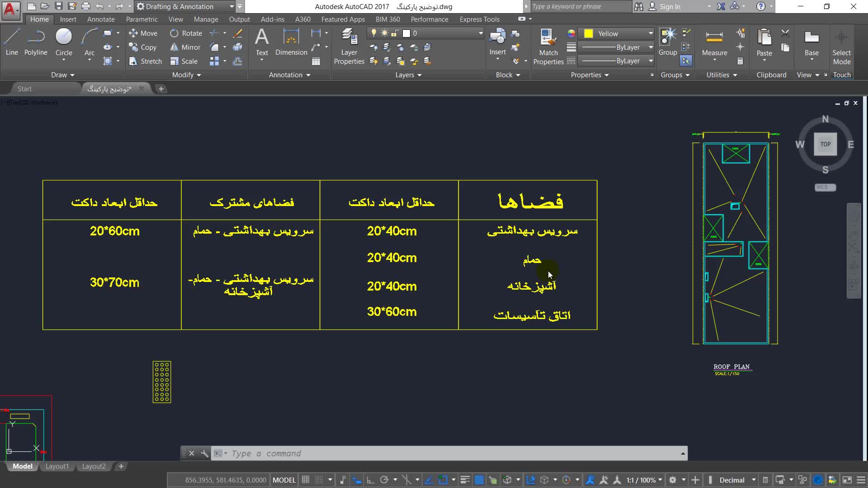Open the Drafting & Annotation workspace dropdown
868x488 pixels.
pos(231,6)
